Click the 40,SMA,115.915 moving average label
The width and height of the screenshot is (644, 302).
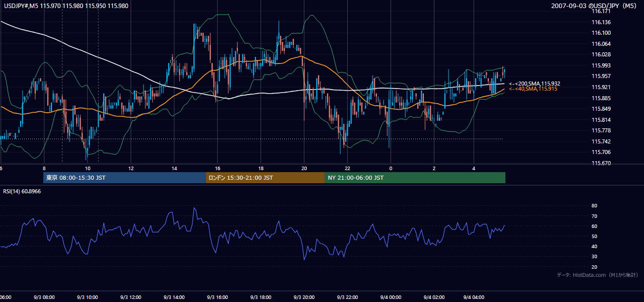(533, 89)
